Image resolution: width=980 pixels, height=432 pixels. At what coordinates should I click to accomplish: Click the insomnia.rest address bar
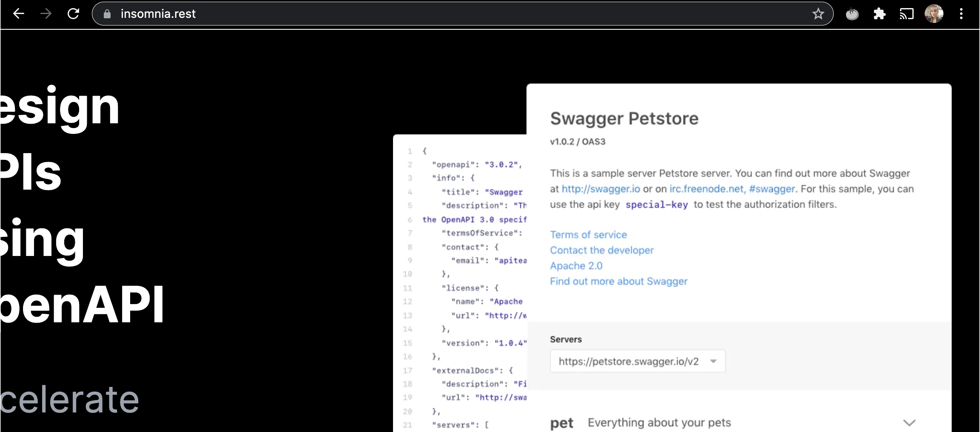[425, 14]
